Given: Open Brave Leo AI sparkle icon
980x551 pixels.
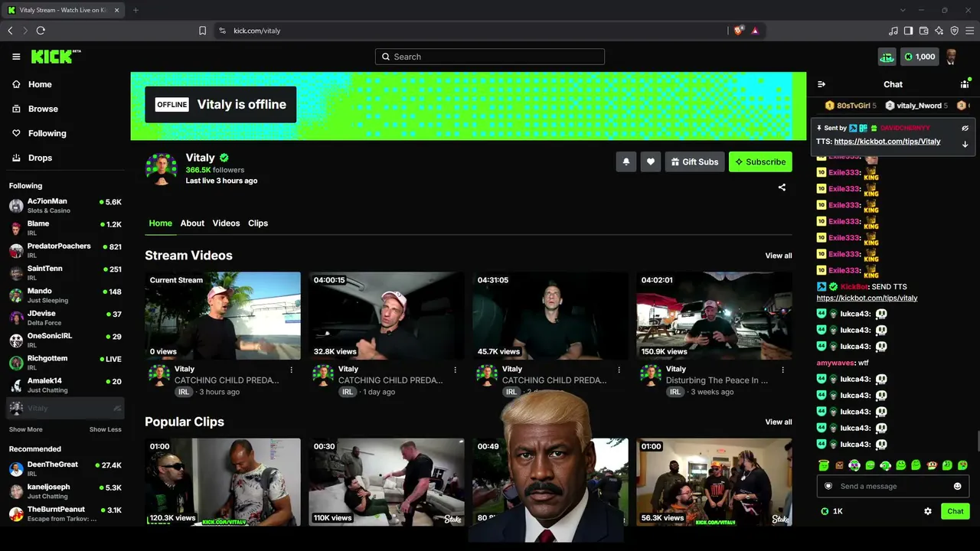Looking at the screenshot, I should click(x=939, y=31).
